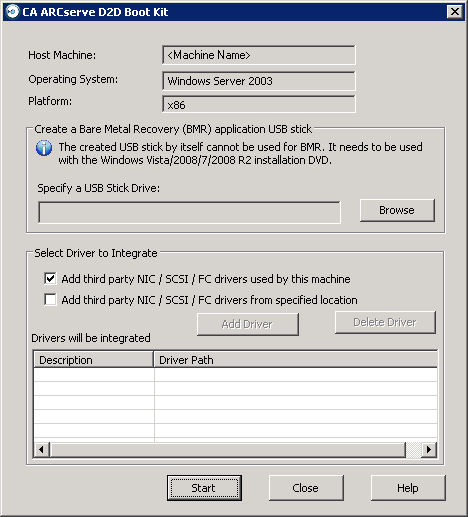
Task: Sort by the Driver Path column header
Action: click(295, 360)
